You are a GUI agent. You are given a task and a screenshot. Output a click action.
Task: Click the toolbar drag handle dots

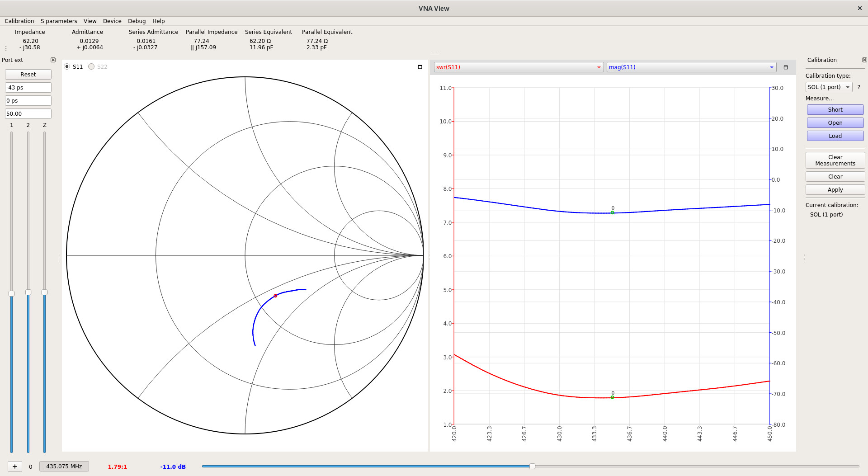6,48
